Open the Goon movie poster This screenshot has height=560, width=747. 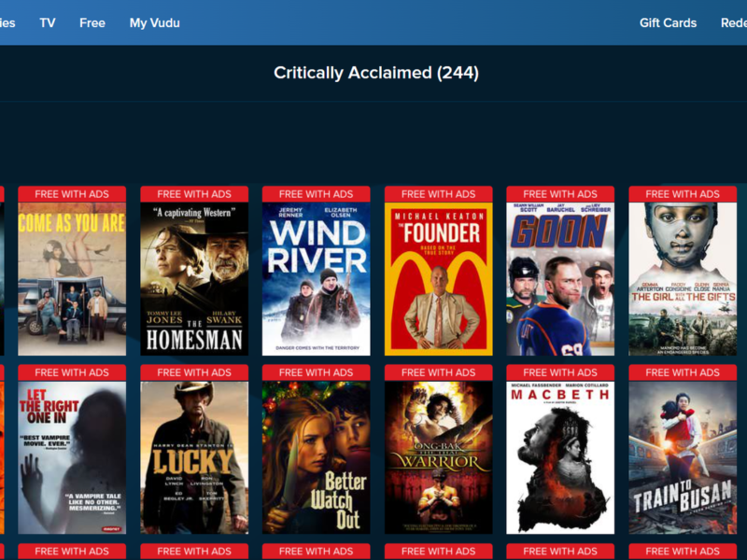[560, 279]
